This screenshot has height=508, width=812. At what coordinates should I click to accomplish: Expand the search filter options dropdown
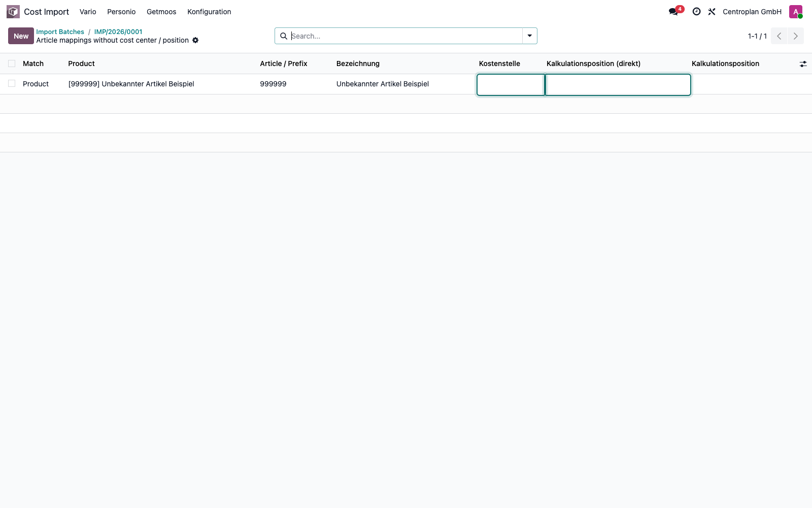pyautogui.click(x=530, y=36)
